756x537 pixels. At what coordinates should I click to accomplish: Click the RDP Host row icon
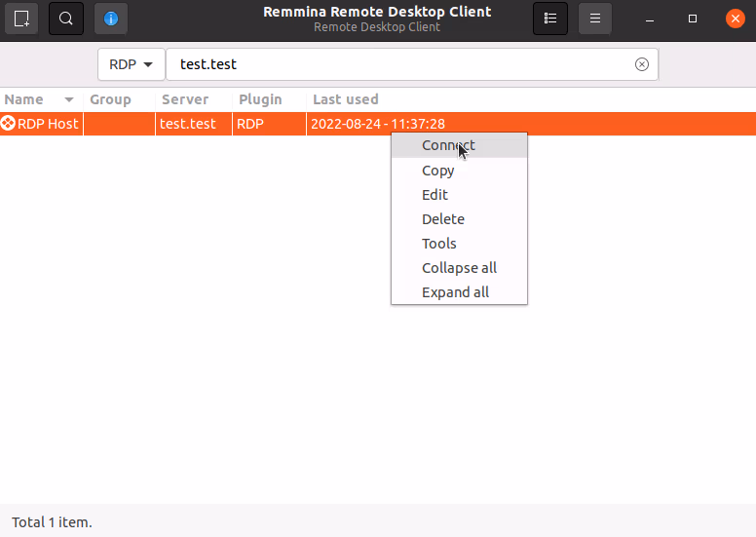pos(8,124)
